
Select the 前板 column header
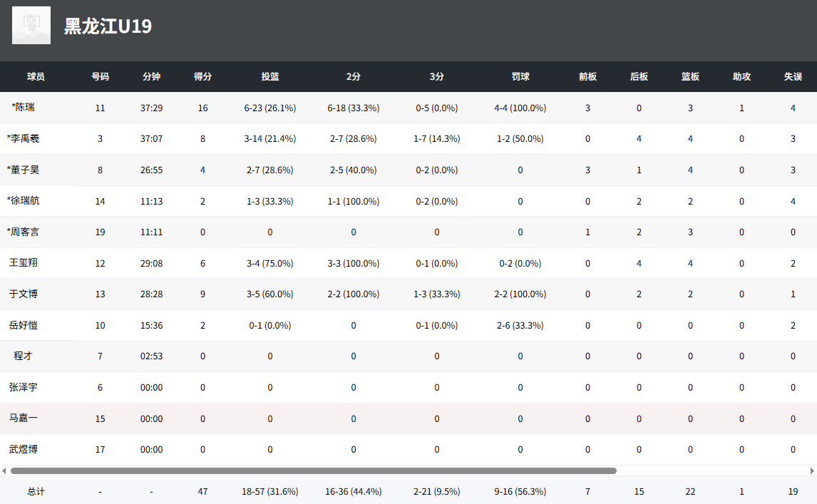[587, 76]
